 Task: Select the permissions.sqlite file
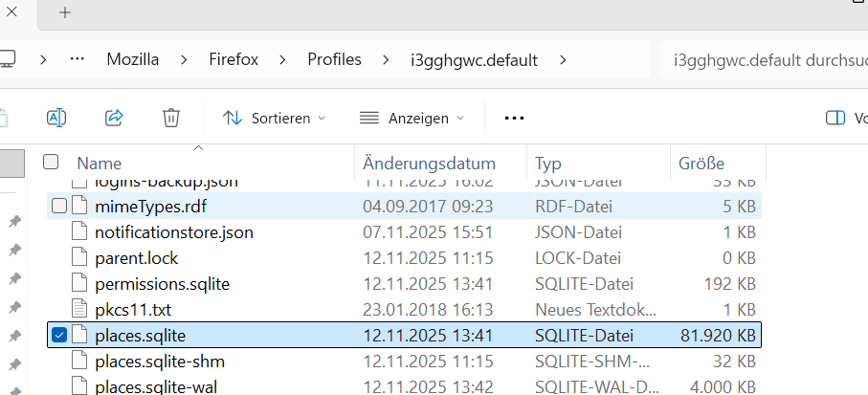[x=162, y=284]
